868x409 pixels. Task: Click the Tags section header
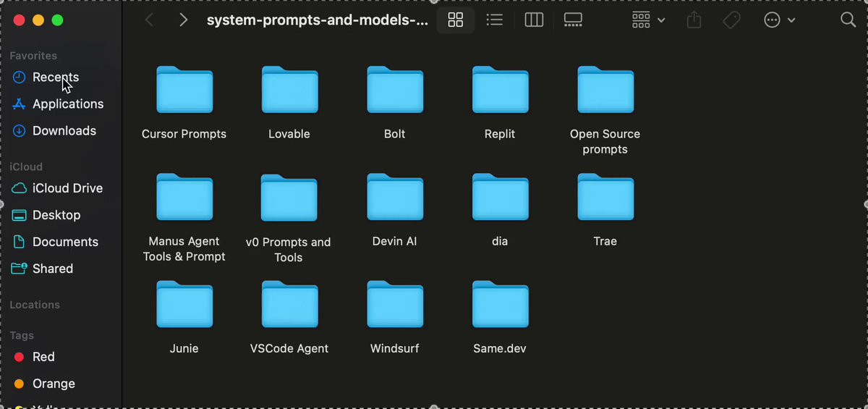click(x=22, y=336)
